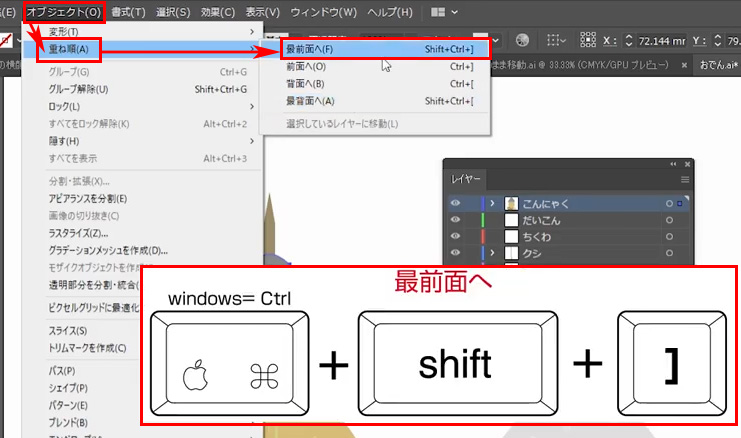Click selection indicator square on こんにゃく layer

pyautogui.click(x=680, y=204)
